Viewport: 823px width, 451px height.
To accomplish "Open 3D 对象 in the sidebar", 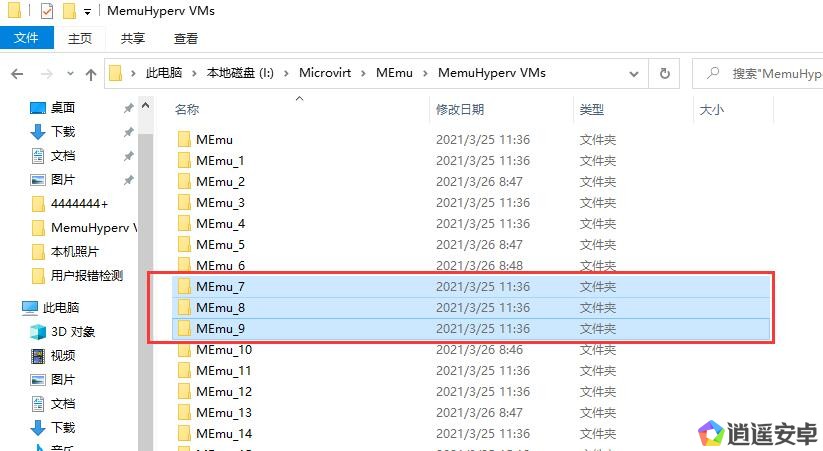I will tap(72, 332).
